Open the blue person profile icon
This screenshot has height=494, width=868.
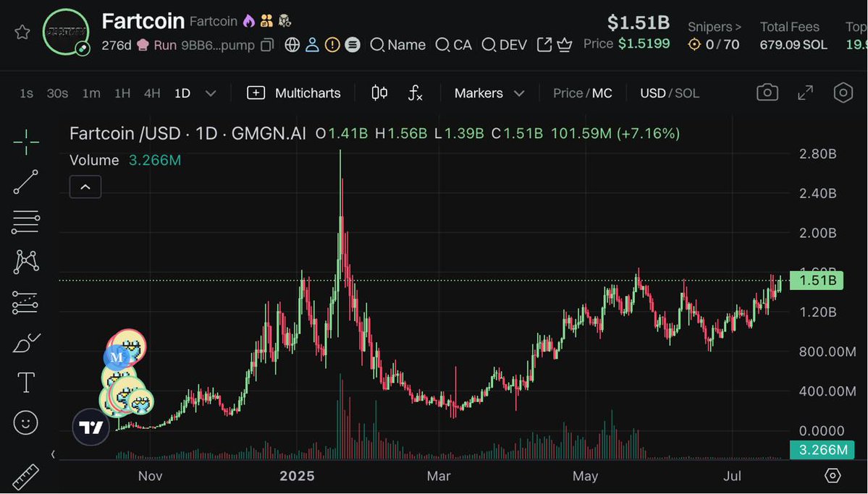[312, 45]
